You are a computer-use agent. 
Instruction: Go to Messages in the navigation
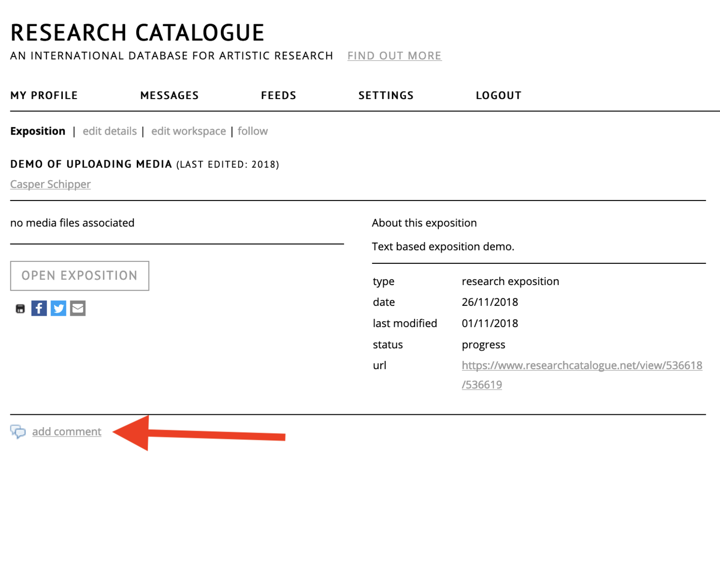(169, 96)
